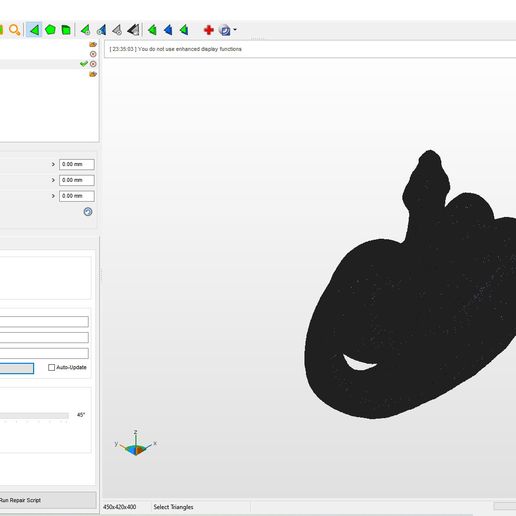The width and height of the screenshot is (516, 516).
Task: Click the solid blue triangle toolbar icon
Action: (x=168, y=30)
